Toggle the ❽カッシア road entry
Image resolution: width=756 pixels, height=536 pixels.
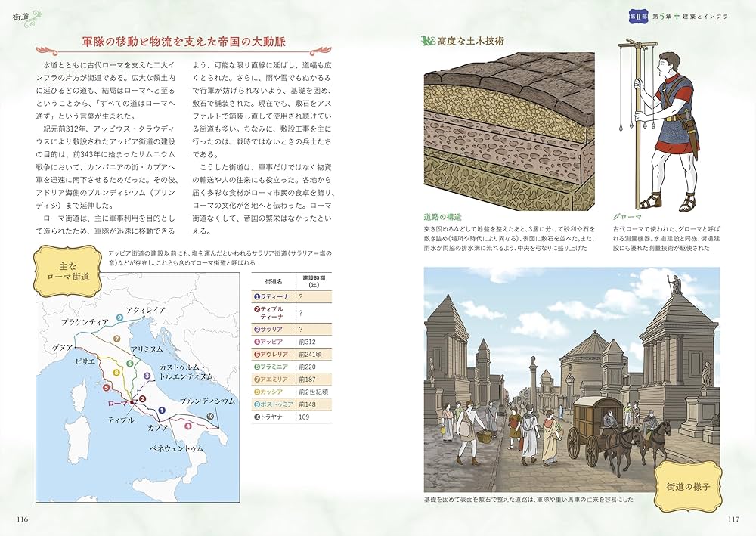pyautogui.click(x=271, y=391)
